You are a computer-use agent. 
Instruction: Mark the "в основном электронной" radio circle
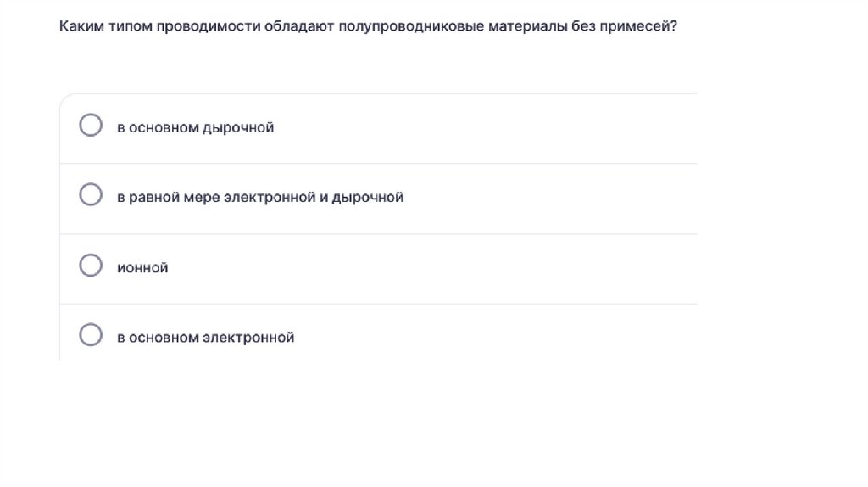91,336
